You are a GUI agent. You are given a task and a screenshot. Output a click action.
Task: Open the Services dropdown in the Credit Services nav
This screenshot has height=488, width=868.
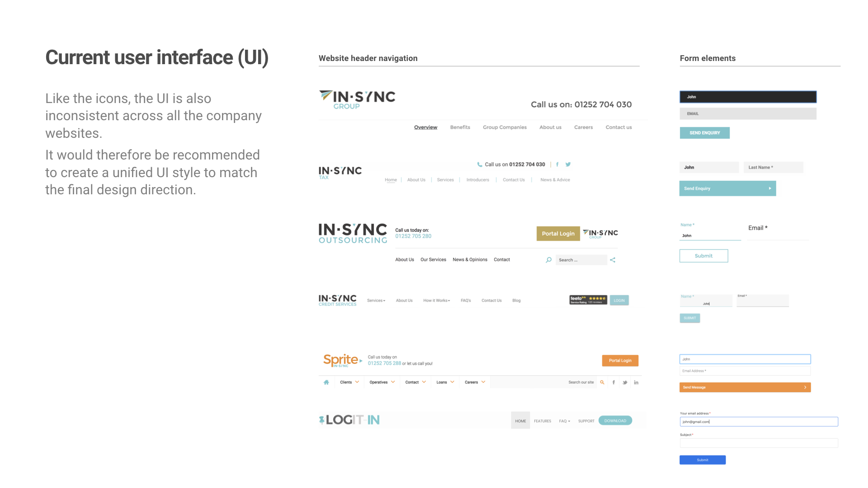point(376,300)
